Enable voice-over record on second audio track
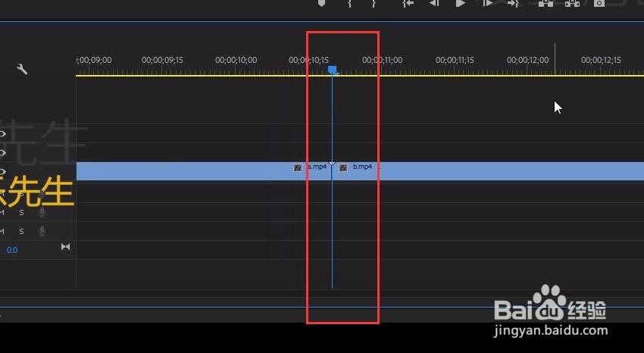This screenshot has width=644, height=353. pyautogui.click(x=42, y=212)
